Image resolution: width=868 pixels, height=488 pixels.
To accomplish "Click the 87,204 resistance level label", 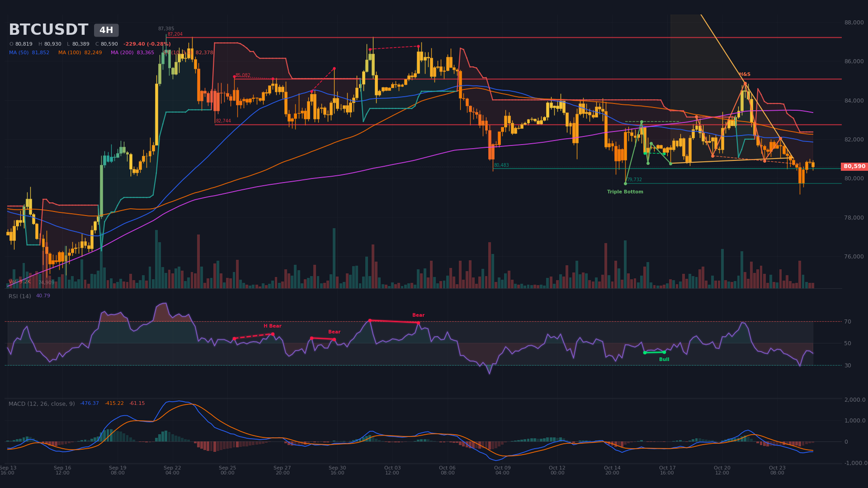I will click(175, 34).
